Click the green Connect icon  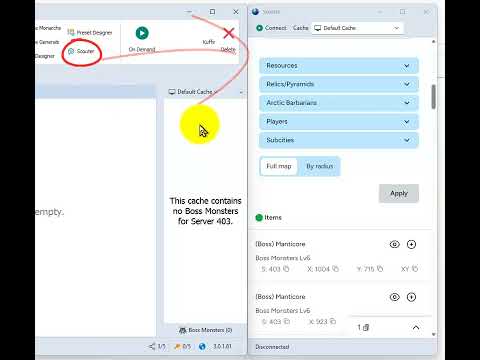click(x=260, y=28)
